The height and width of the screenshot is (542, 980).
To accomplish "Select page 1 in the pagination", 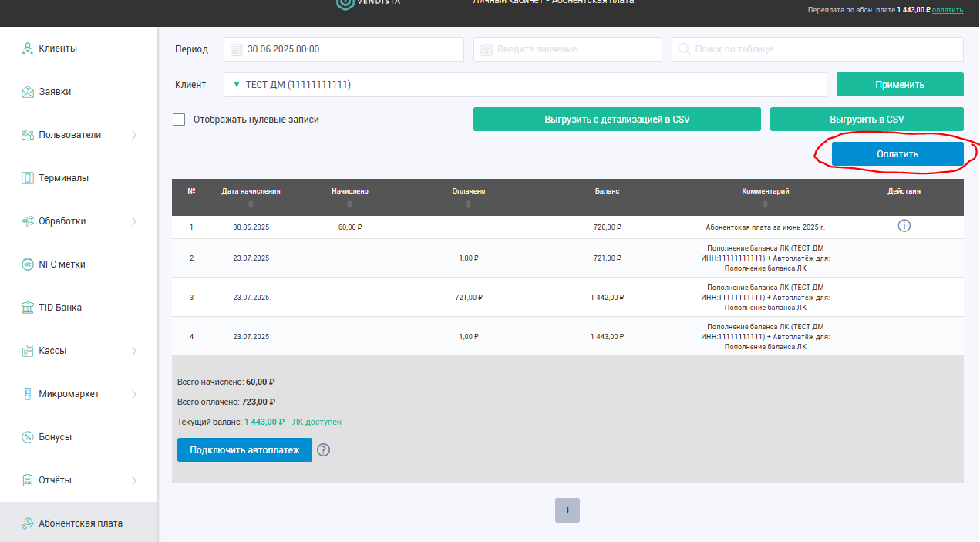I will click(x=567, y=510).
